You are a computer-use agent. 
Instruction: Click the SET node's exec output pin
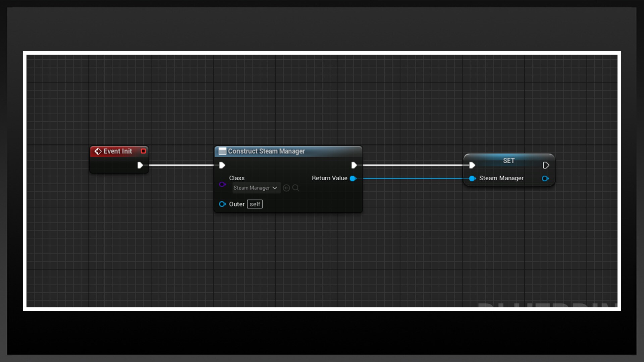[546, 165]
